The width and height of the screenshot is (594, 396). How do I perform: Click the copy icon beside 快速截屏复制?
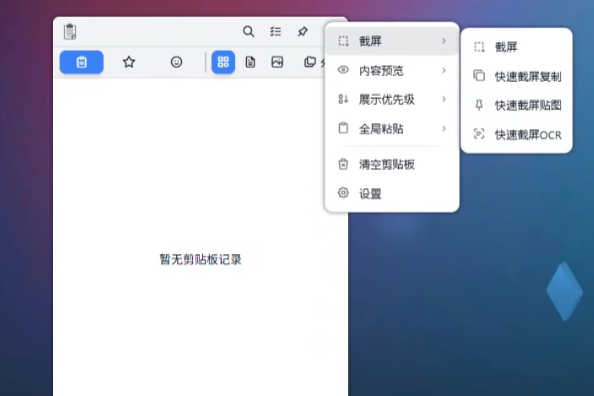[x=479, y=76]
